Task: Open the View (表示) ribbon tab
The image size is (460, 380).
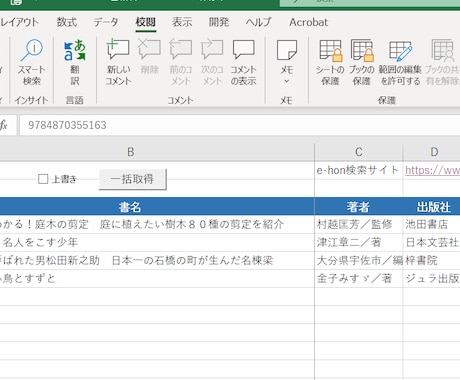Action: (182, 22)
